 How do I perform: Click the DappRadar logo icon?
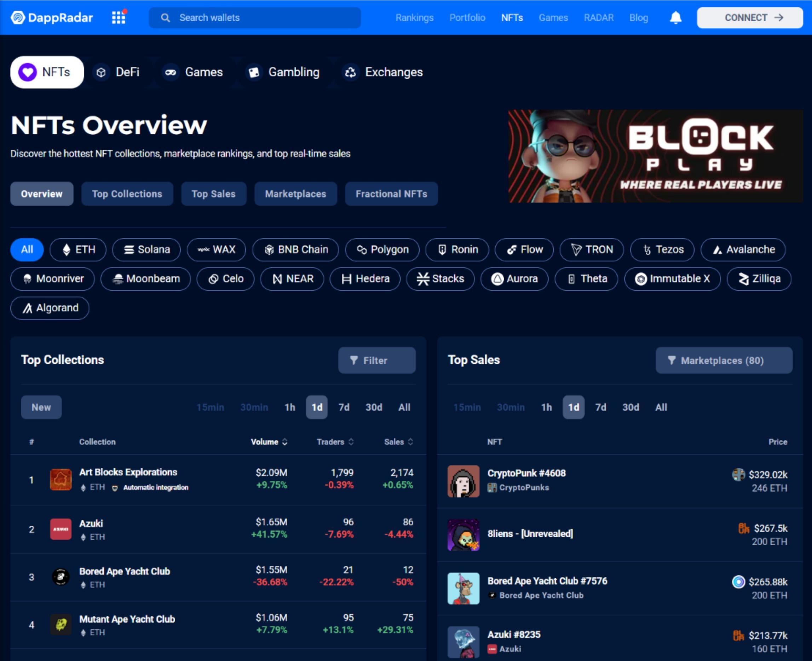pyautogui.click(x=17, y=17)
